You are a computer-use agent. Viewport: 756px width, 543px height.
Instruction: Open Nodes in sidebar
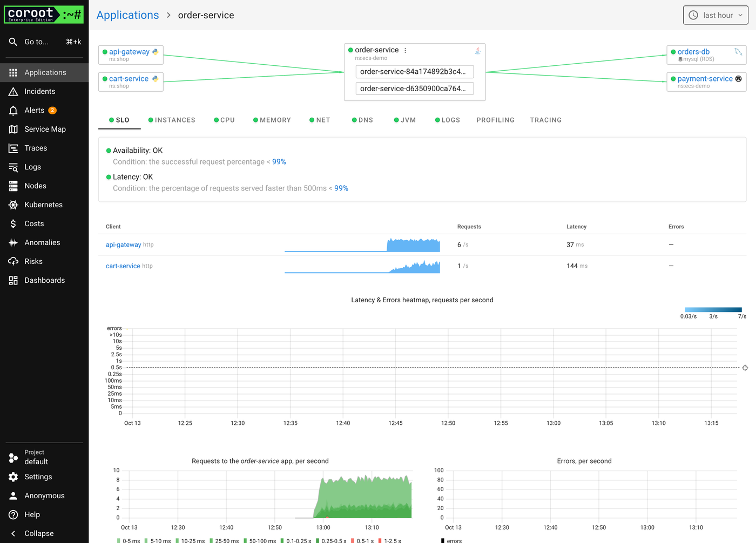44,186
